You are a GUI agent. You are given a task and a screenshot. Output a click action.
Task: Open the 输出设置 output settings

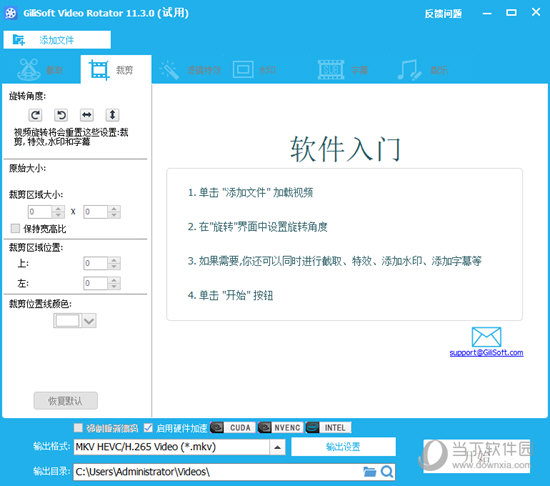click(x=343, y=447)
